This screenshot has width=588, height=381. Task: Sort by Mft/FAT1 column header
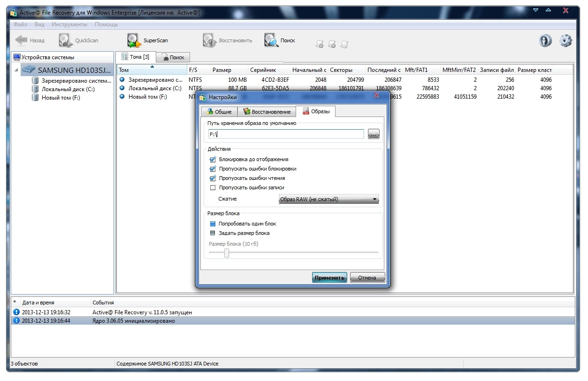tap(421, 70)
